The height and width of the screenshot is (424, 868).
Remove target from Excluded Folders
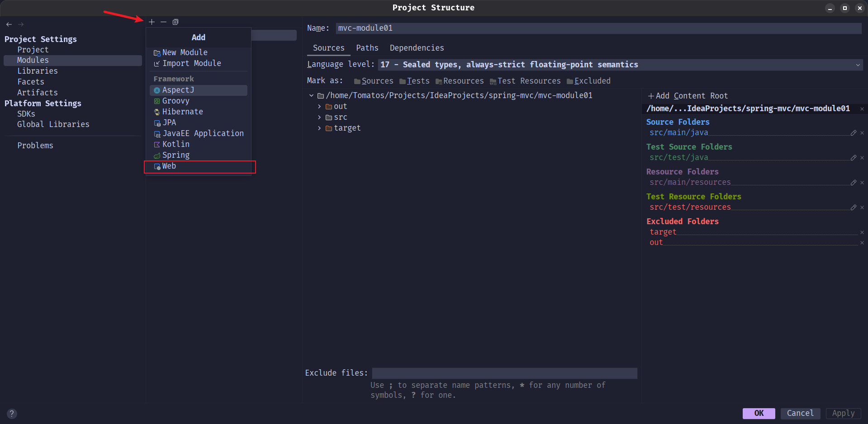[x=862, y=232]
